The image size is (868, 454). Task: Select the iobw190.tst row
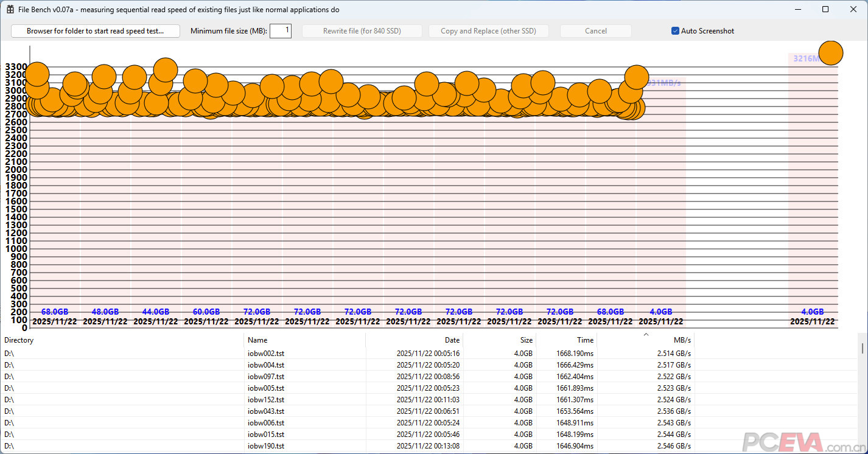pos(266,446)
